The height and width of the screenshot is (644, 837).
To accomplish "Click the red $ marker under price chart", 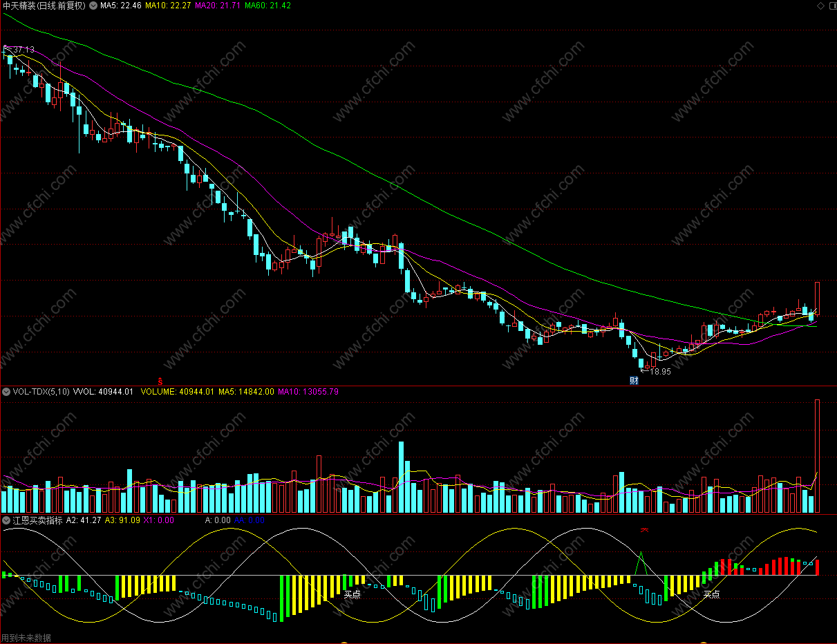I will [x=160, y=381].
